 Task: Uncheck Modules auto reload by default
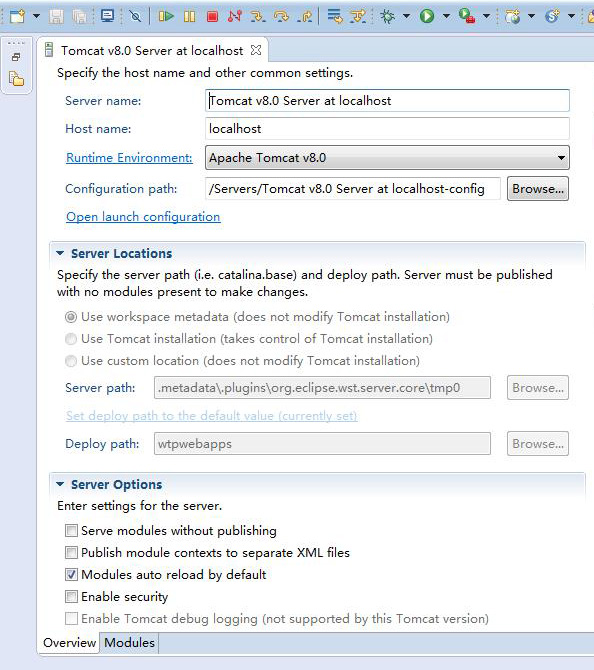point(71,575)
